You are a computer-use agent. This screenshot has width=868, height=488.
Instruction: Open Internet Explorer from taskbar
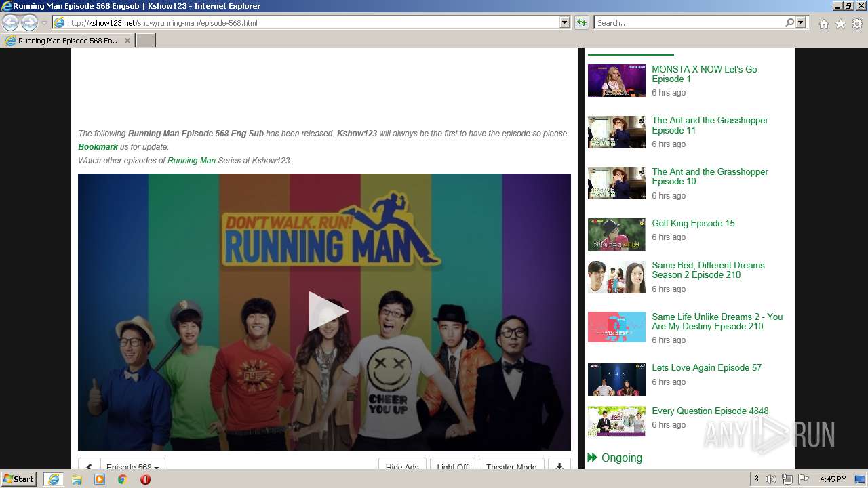click(53, 479)
